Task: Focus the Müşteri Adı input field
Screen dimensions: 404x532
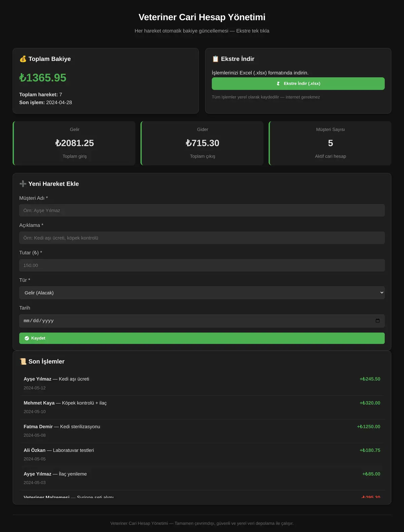Action: [x=202, y=210]
